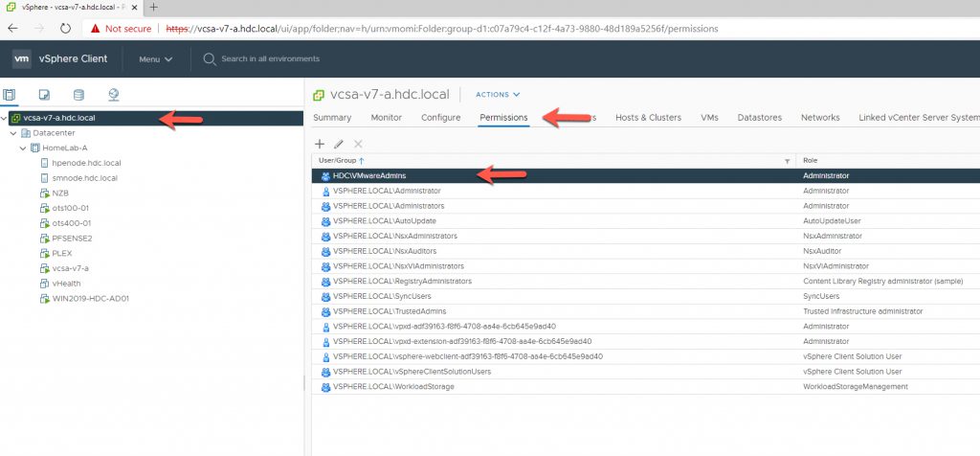The image size is (980, 456).
Task: Select VSPHERE.LOCAL\NsxAdministrators row
Action: tap(645, 236)
